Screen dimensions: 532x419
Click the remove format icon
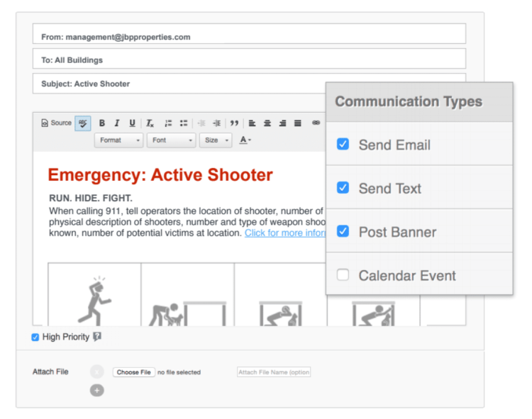[150, 123]
